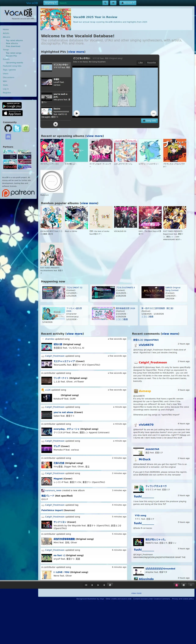Open the bottom player ellipsis menu
Screen dimensions: 196x644
[191, 585]
